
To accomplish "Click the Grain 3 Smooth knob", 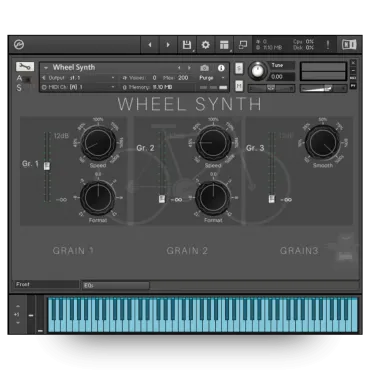I will point(322,143).
